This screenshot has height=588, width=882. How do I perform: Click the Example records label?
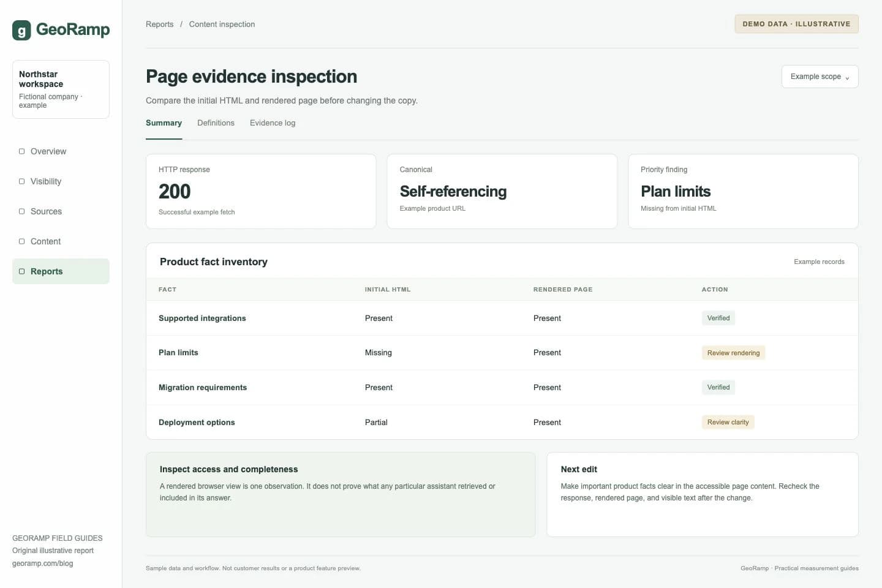pos(819,262)
